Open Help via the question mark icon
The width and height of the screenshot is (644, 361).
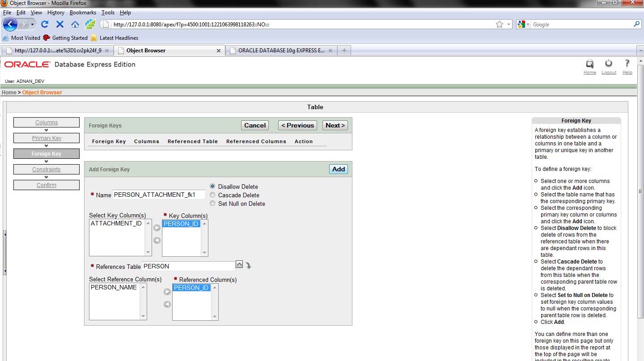pos(627,64)
